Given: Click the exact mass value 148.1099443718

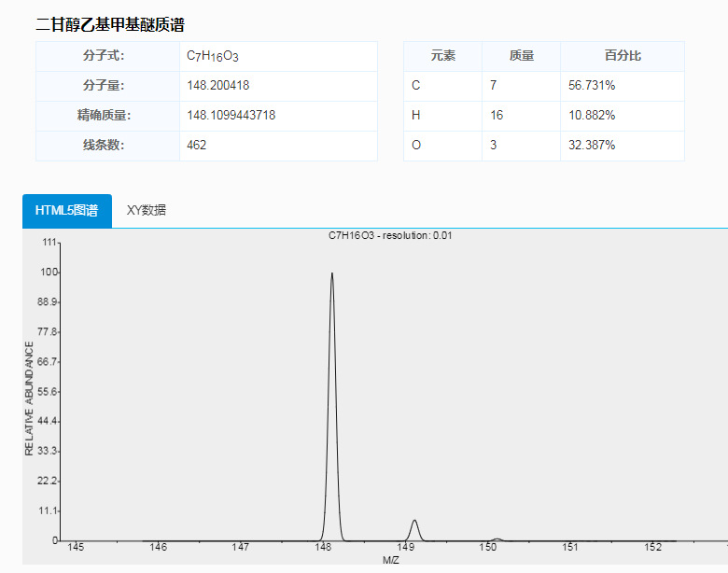Looking at the screenshot, I should point(231,116).
